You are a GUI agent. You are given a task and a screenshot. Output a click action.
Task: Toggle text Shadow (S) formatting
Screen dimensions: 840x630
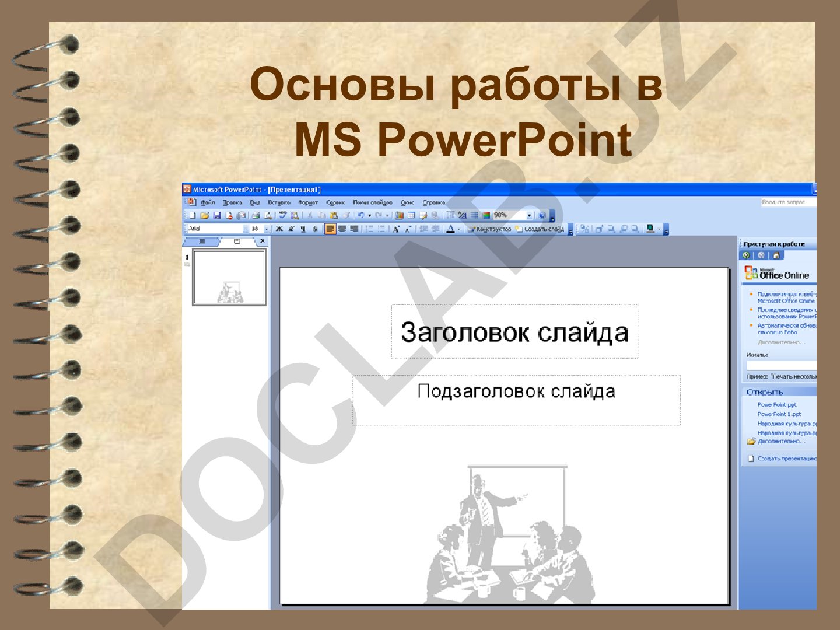pyautogui.click(x=315, y=229)
